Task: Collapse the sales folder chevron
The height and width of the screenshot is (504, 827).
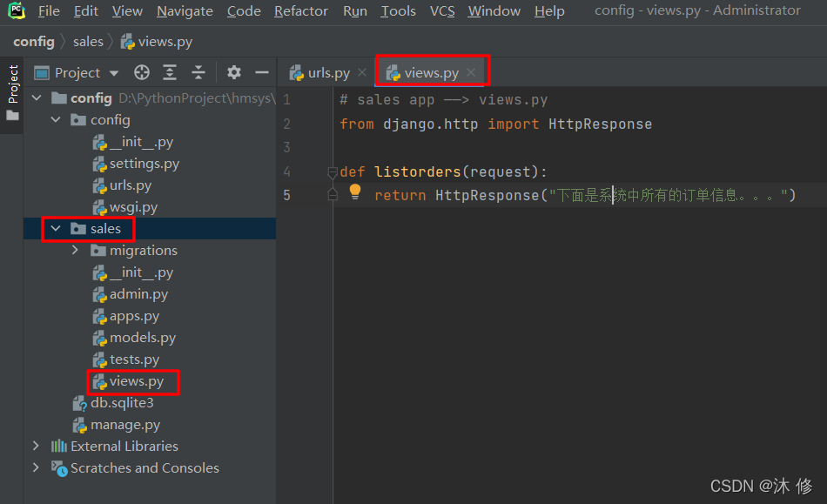Action: point(56,228)
